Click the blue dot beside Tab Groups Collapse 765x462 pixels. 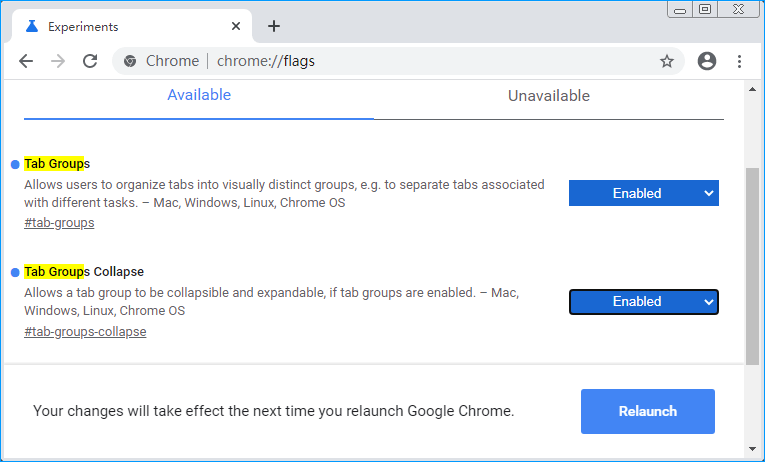coord(15,272)
